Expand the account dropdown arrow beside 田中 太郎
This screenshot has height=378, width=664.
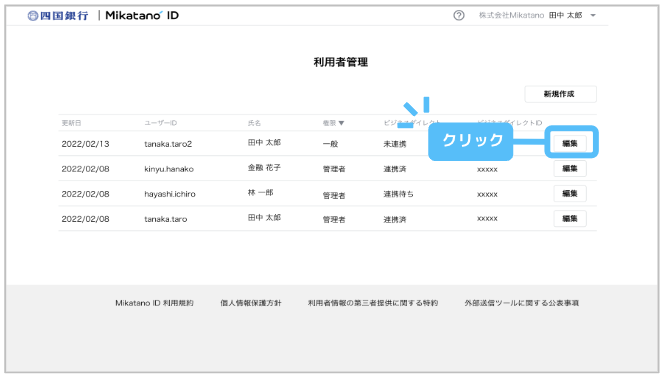(593, 16)
